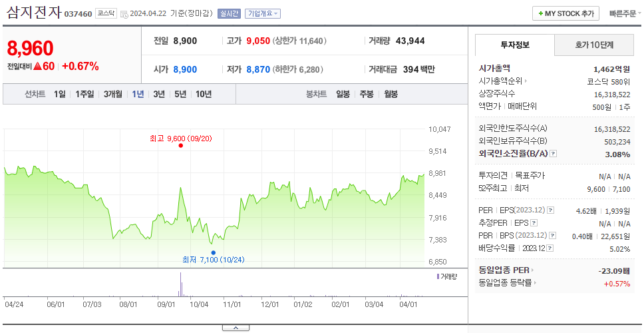Click the calendar icon before 2024.04.22
The width and height of the screenshot is (644, 333).
[124, 14]
